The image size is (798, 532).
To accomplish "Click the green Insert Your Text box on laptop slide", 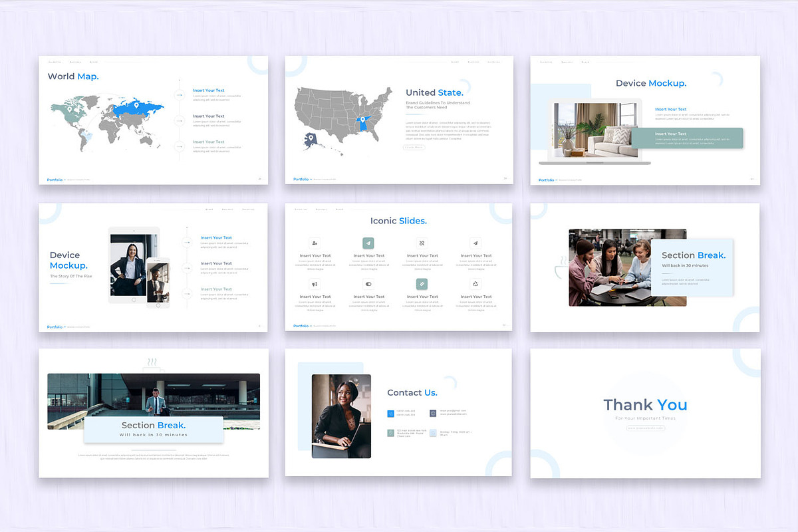I will [687, 138].
